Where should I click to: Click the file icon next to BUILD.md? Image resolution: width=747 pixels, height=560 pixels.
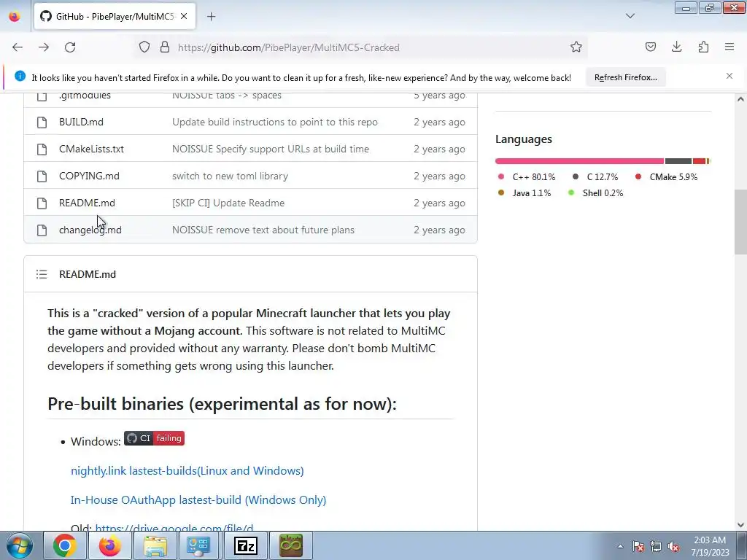42,122
